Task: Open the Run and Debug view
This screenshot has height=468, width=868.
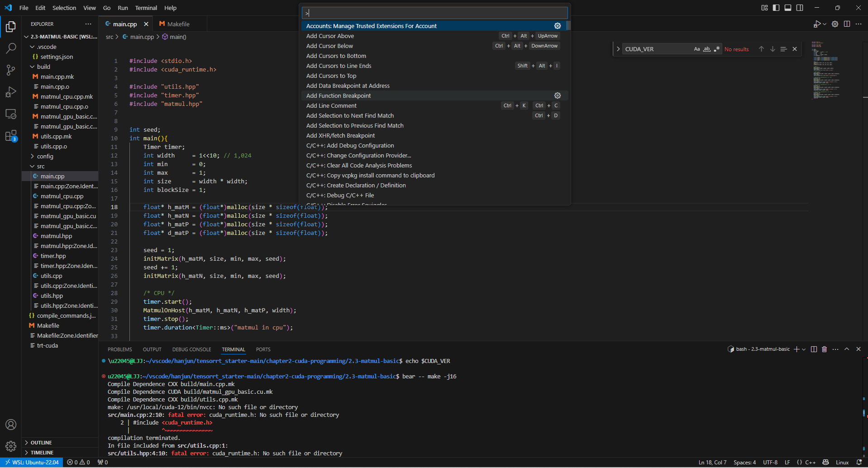Action: pyautogui.click(x=11, y=92)
